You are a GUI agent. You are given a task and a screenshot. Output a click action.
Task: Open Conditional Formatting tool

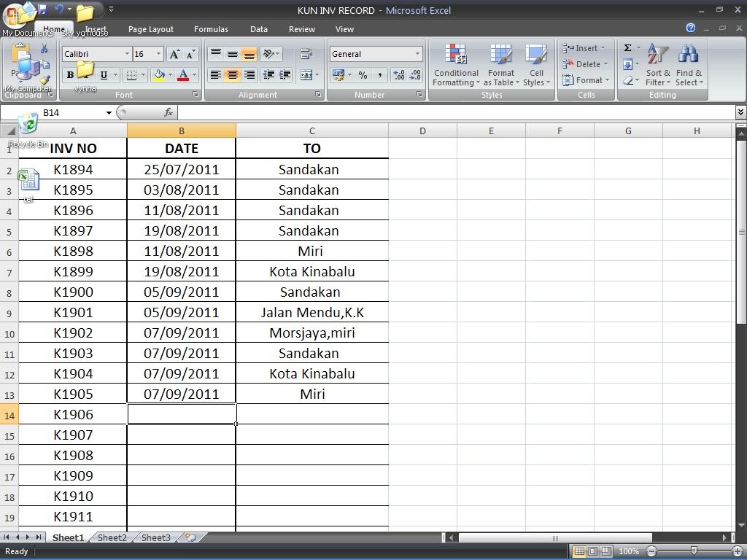pyautogui.click(x=456, y=66)
